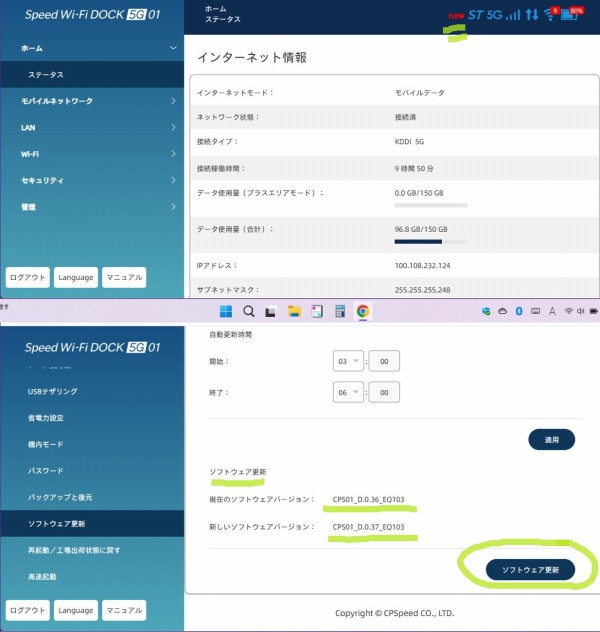Open the OneDrive cloud tray icon

502,311
